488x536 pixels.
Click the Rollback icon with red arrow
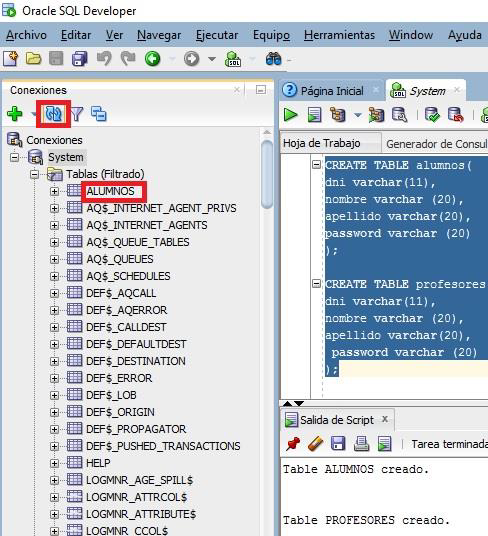point(456,115)
